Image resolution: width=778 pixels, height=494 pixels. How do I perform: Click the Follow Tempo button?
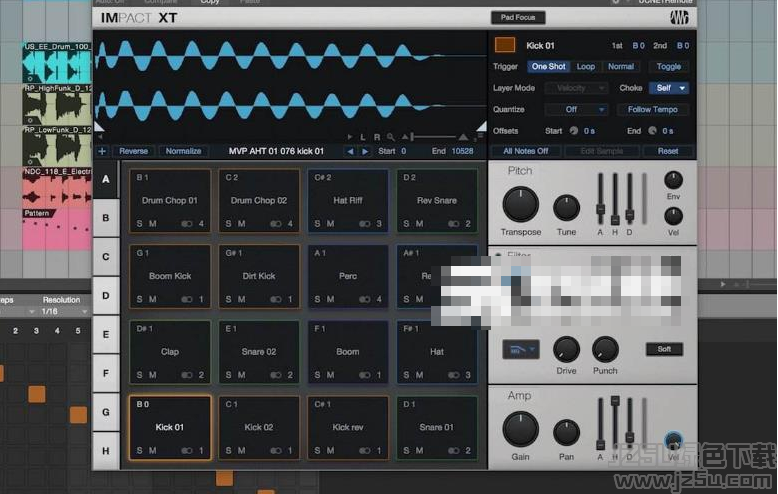(652, 109)
